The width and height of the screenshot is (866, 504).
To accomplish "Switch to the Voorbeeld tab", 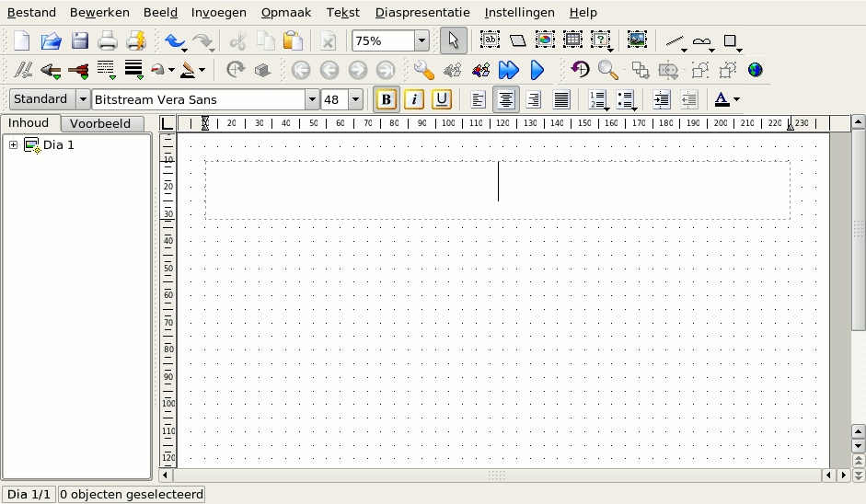I will pos(107,124).
